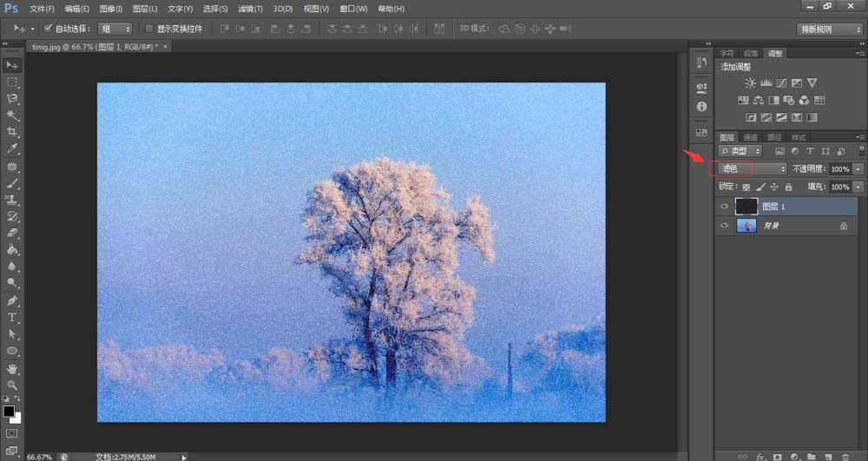The image size is (868, 461).
Task: Select the Lasso tool
Action: coord(11,98)
